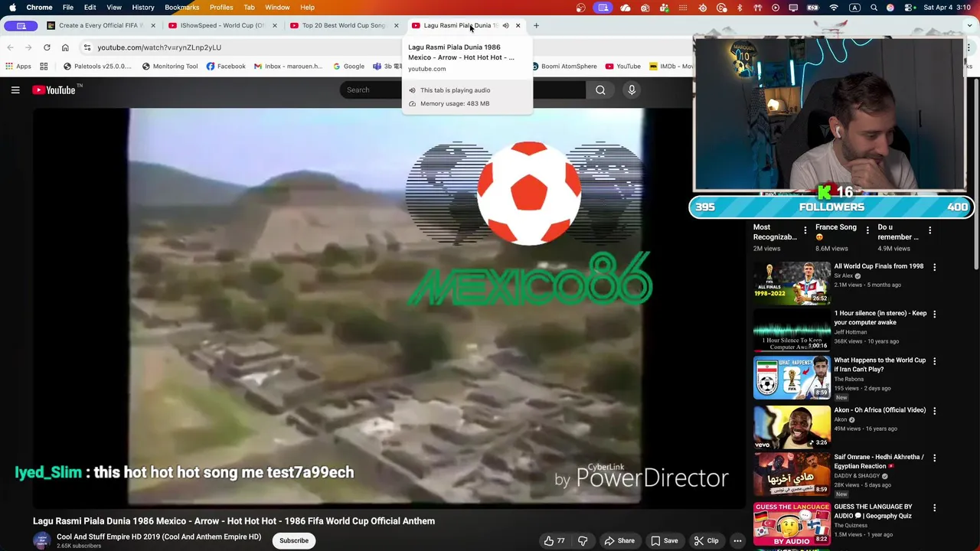The height and width of the screenshot is (551, 980).
Task: Open What Happens to the World Cup video title
Action: 880,365
